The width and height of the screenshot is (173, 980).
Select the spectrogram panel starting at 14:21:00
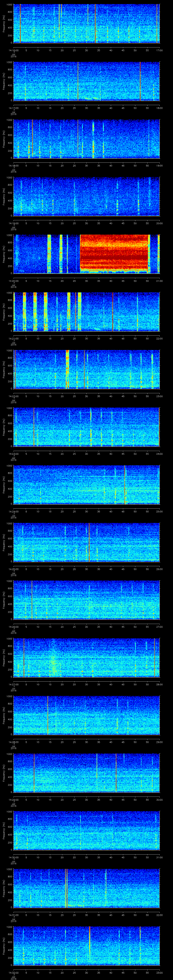(x=86, y=312)
